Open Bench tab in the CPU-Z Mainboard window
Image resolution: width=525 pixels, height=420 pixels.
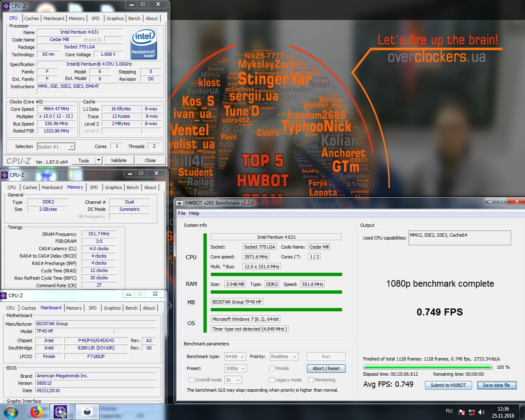(131, 308)
